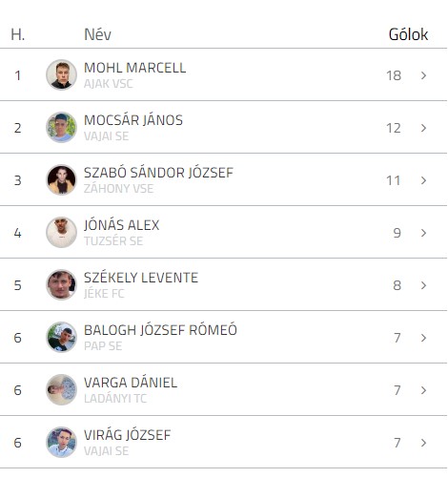Image resolution: width=448 pixels, height=478 pixels.
Task: Open Mohl Marcell's profile photo
Action: [x=61, y=75]
